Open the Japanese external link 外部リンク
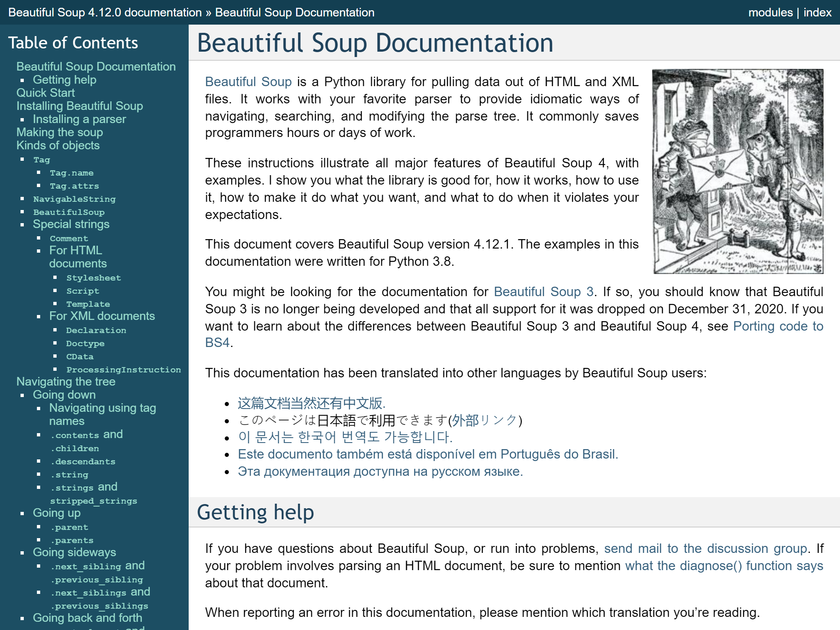Screen dimensions: 840x630 [x=484, y=420]
